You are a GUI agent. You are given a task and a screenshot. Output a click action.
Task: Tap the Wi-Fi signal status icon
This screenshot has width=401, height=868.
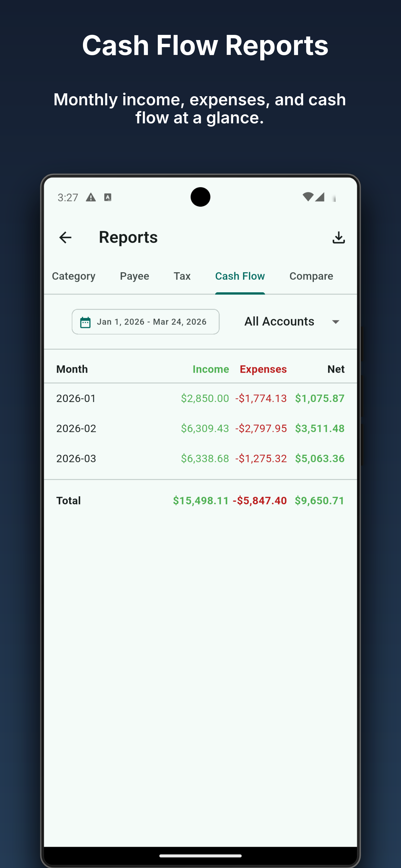pyautogui.click(x=308, y=197)
